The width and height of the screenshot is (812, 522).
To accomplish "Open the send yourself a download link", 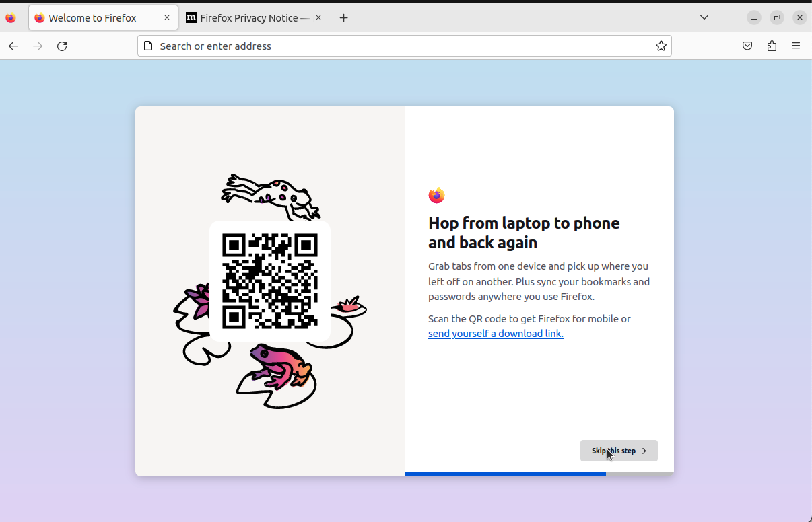I will click(496, 333).
